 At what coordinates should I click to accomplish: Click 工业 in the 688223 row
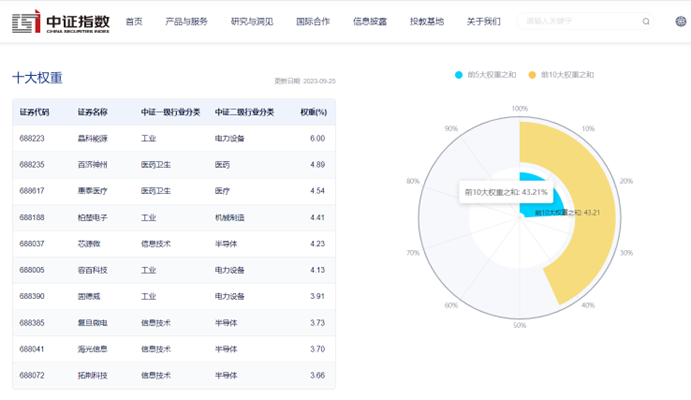pyautogui.click(x=149, y=138)
